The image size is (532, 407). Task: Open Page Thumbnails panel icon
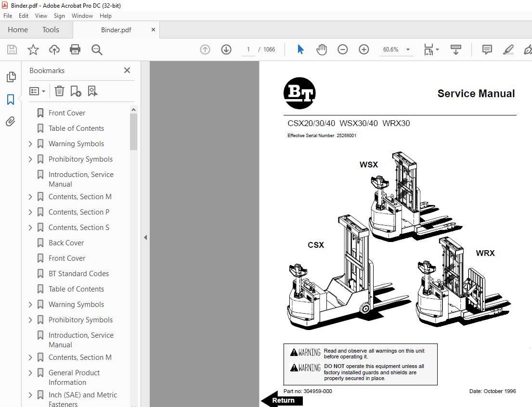[x=11, y=77]
